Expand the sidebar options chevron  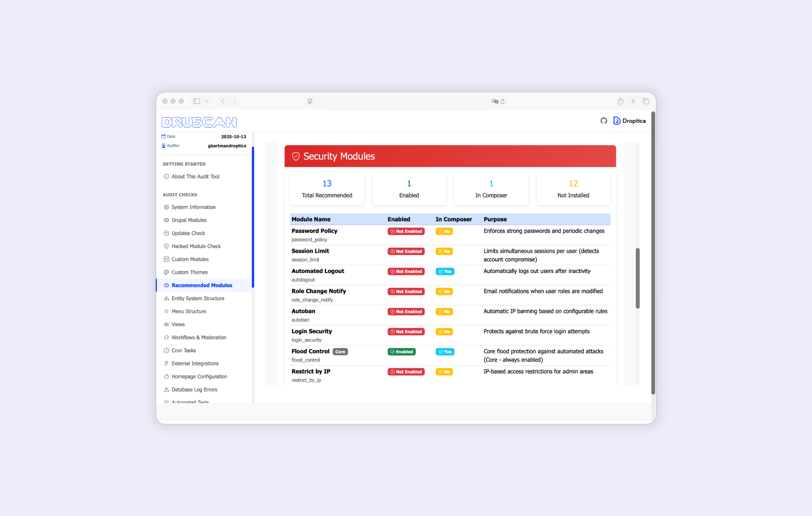(x=207, y=101)
